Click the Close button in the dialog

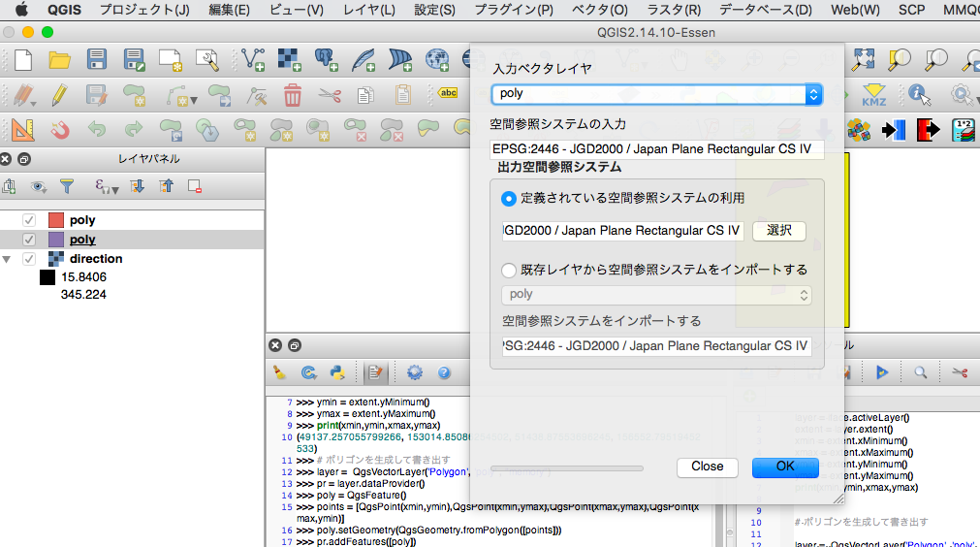point(707,467)
